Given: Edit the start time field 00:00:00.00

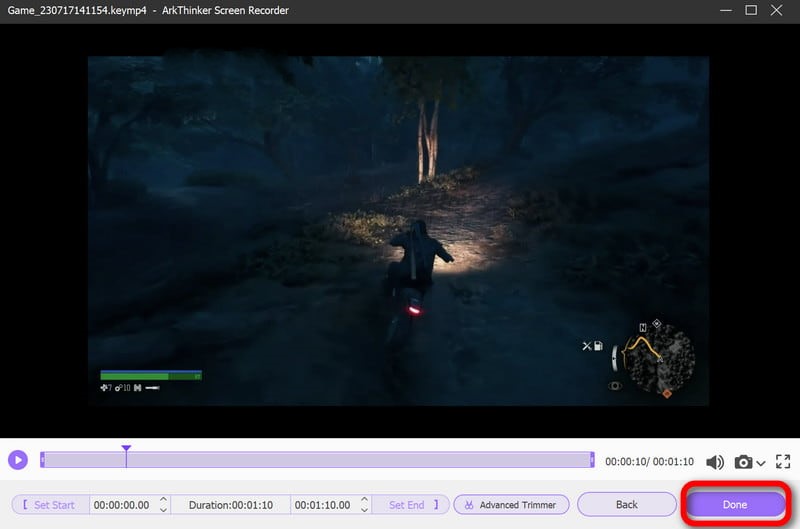Looking at the screenshot, I should click(x=121, y=505).
